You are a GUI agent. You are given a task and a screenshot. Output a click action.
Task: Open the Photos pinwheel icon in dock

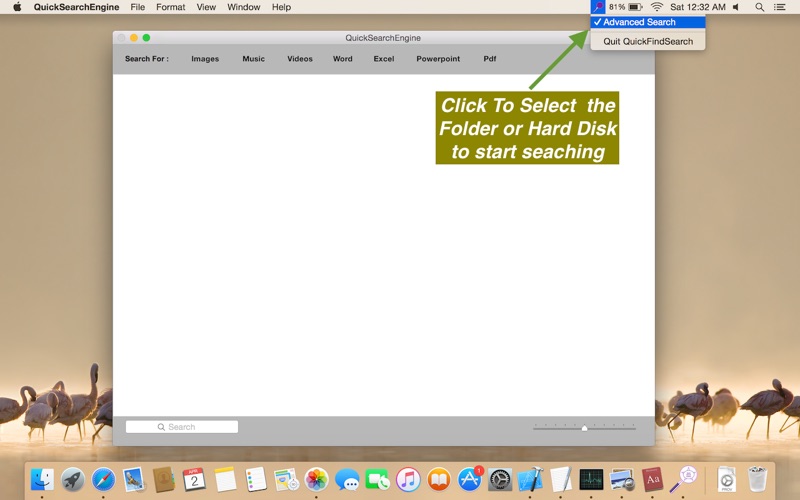tap(316, 480)
